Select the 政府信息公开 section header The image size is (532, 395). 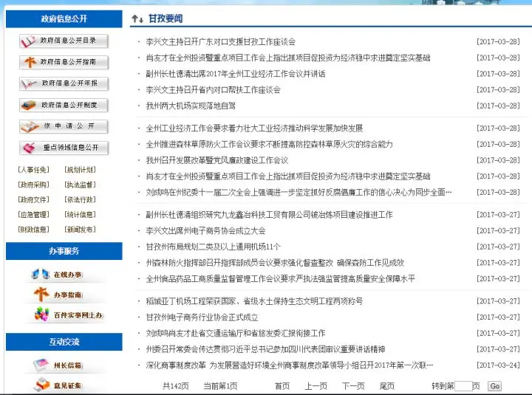(x=64, y=18)
